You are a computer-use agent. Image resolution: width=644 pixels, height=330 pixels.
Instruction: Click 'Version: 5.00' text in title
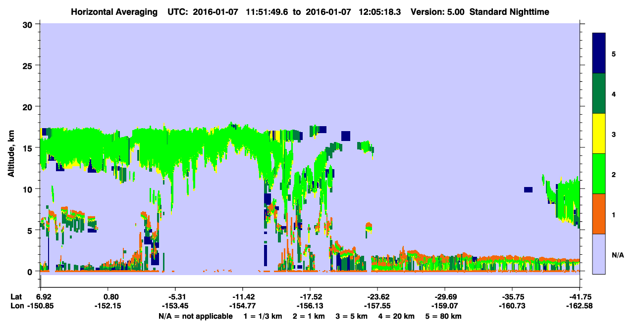[x=437, y=12]
